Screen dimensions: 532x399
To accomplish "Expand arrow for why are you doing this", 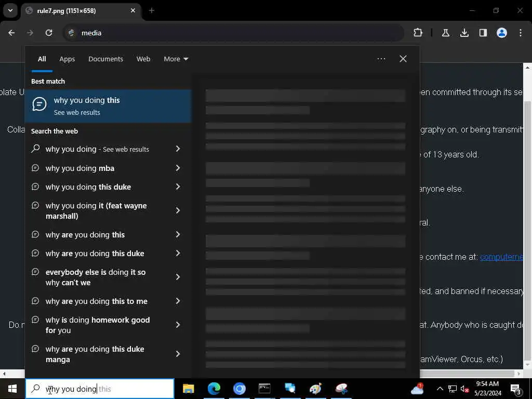I will 178,234.
